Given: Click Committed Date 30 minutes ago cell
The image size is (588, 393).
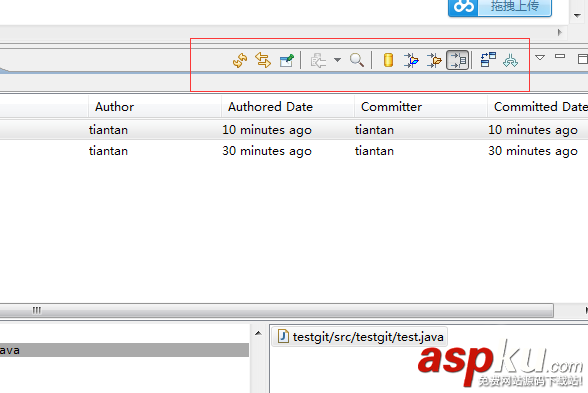Looking at the screenshot, I should coord(533,151).
